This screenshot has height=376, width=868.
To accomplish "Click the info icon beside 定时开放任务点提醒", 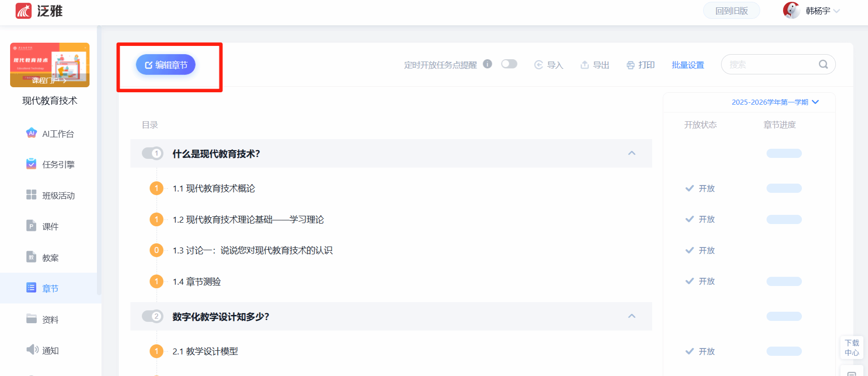I will (488, 64).
